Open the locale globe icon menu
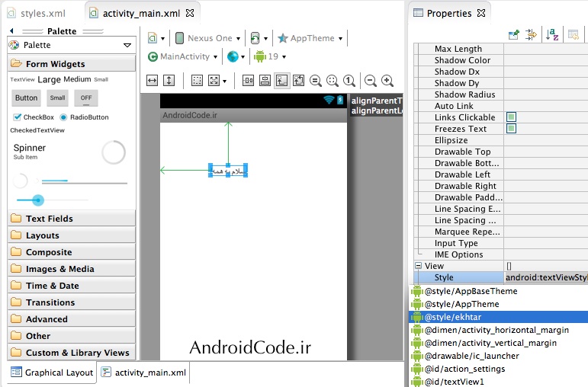The width and height of the screenshot is (588, 387). point(233,56)
